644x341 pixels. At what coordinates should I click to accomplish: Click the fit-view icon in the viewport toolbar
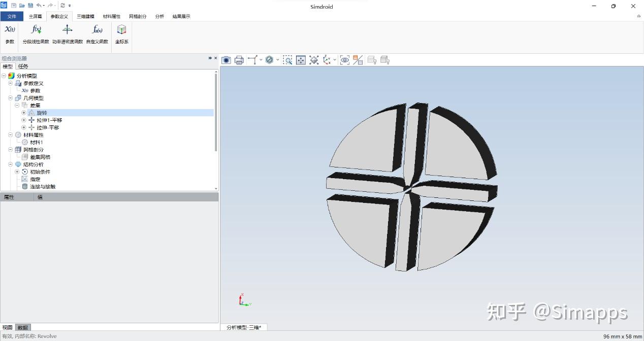point(301,60)
